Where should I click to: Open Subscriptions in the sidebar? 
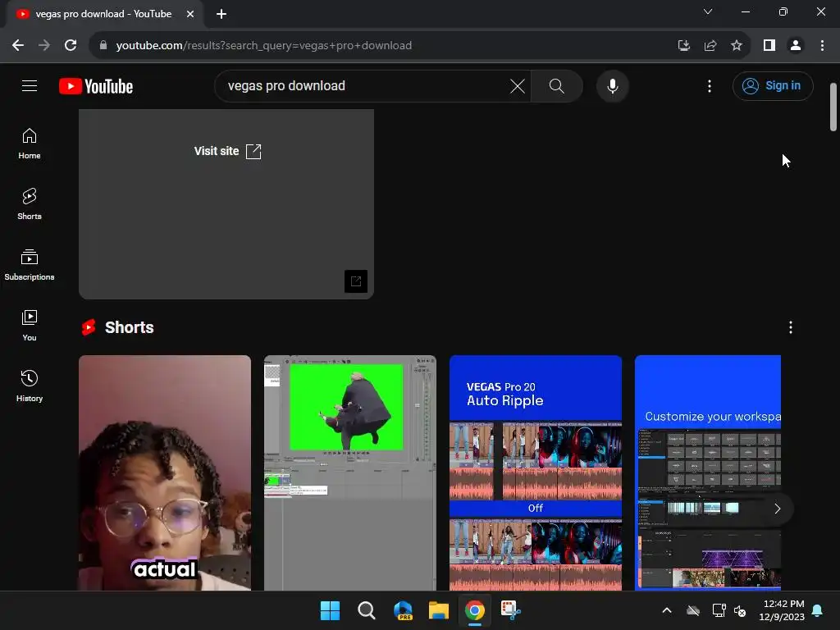click(x=30, y=265)
